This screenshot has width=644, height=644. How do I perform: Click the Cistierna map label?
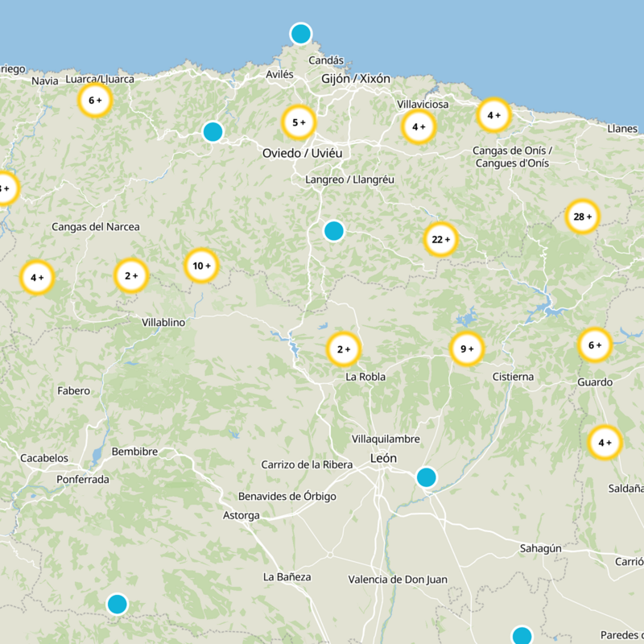(514, 377)
